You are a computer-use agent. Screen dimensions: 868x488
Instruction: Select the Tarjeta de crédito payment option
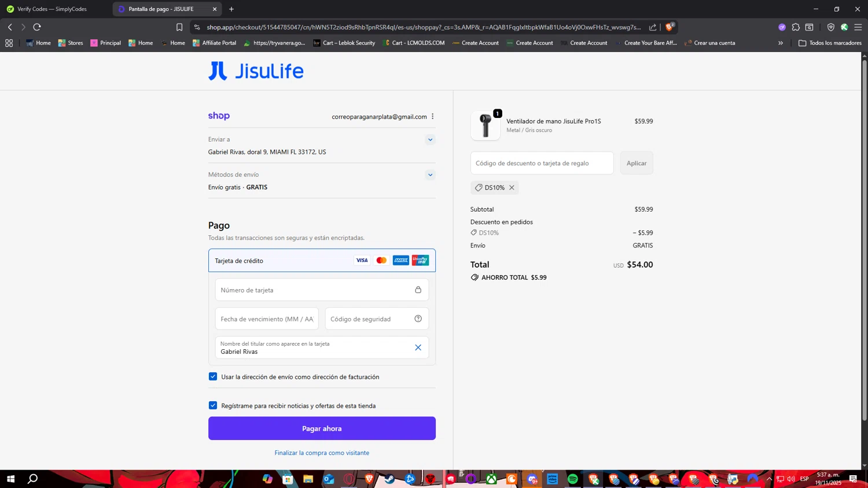322,260
